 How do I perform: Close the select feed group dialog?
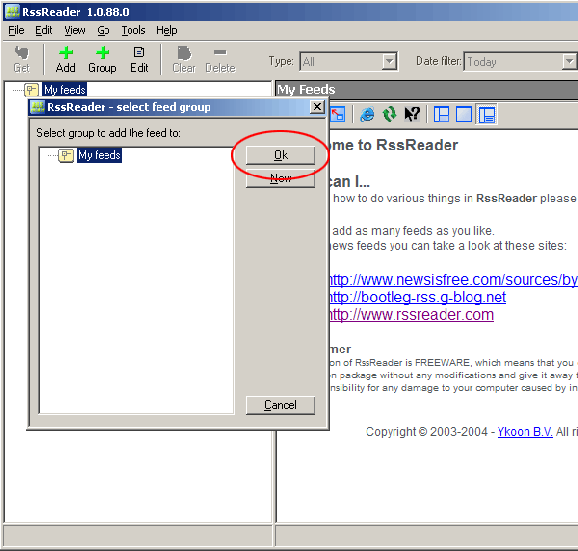click(x=317, y=107)
